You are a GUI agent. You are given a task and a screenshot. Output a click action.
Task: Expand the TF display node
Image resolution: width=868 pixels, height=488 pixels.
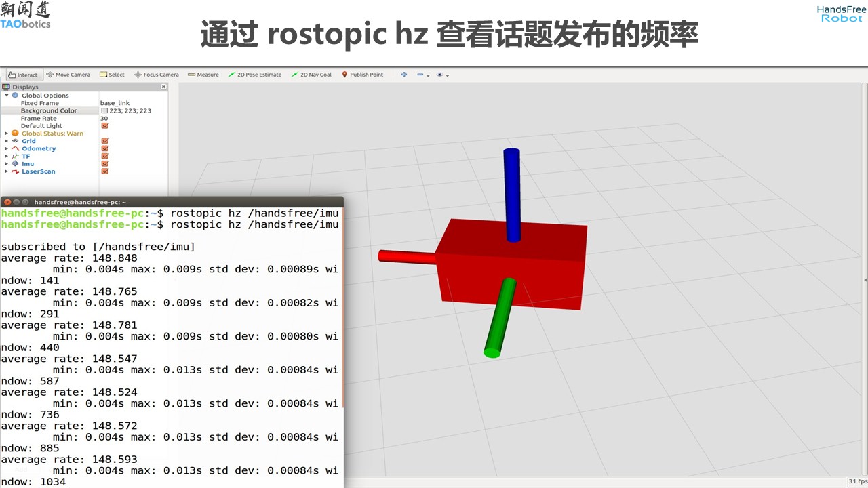[7, 156]
